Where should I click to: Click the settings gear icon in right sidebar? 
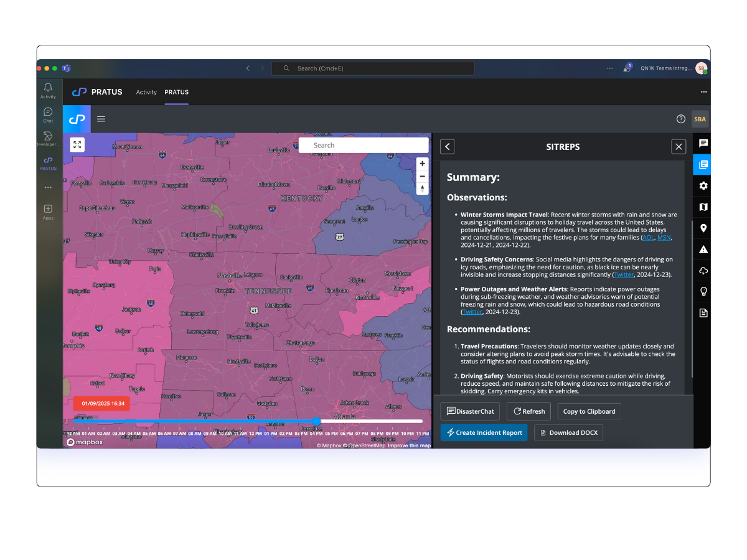(703, 186)
